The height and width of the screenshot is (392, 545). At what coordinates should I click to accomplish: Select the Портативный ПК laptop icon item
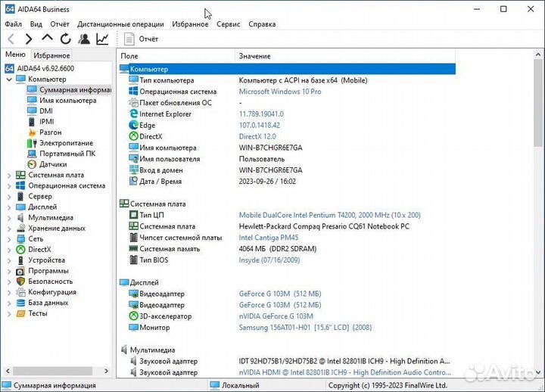click(x=32, y=154)
